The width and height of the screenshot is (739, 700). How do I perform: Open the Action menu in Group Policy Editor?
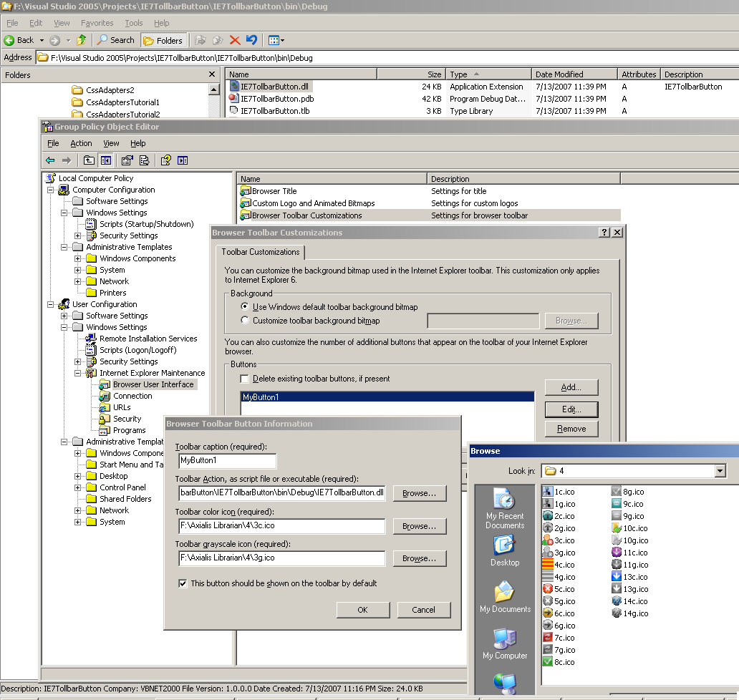click(81, 143)
